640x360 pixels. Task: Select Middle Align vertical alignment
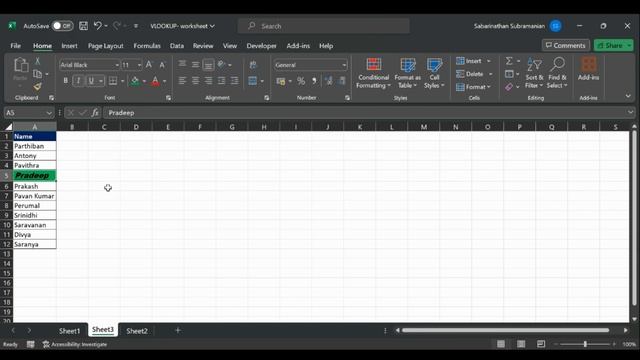coord(196,64)
